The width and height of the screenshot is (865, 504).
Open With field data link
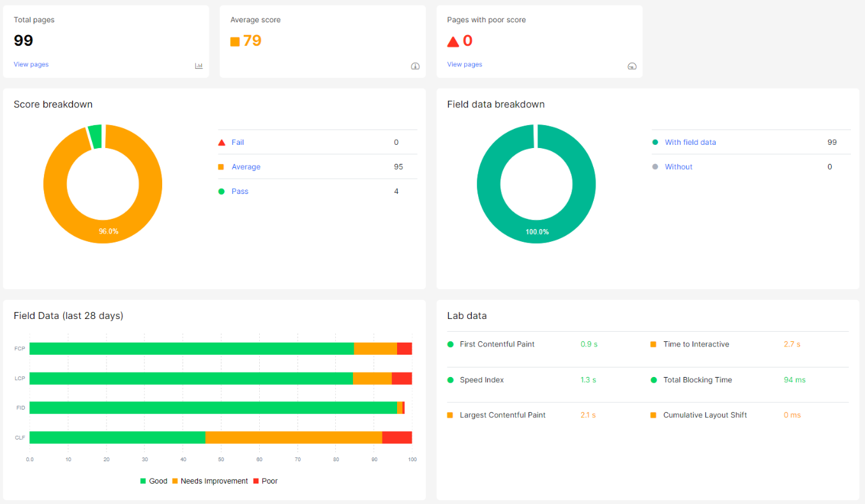click(x=690, y=142)
